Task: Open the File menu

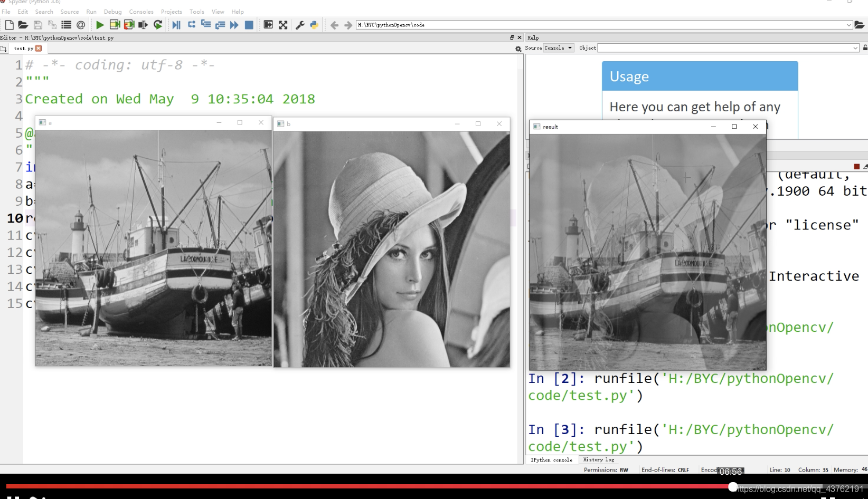Action: click(x=6, y=12)
